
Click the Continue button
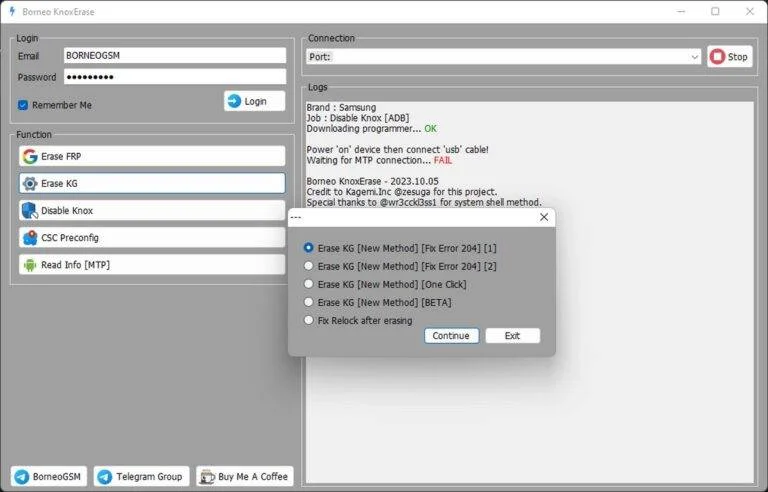coord(451,336)
